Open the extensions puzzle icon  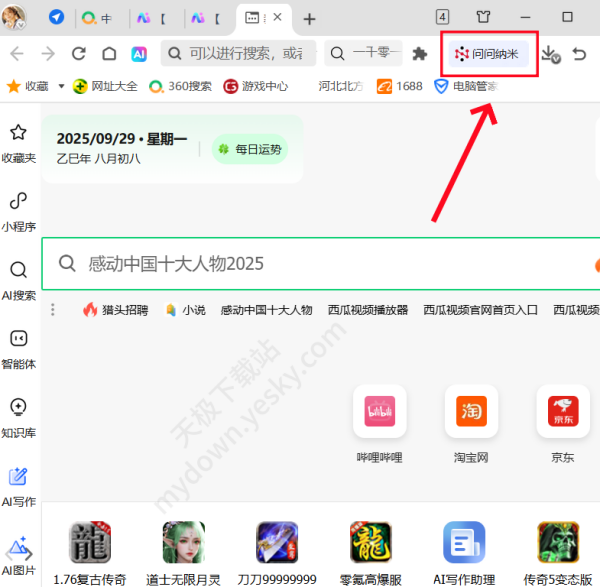click(x=420, y=54)
